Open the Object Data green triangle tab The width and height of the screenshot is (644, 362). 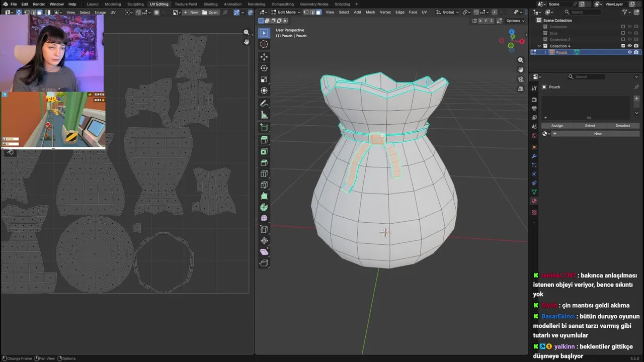(534, 192)
